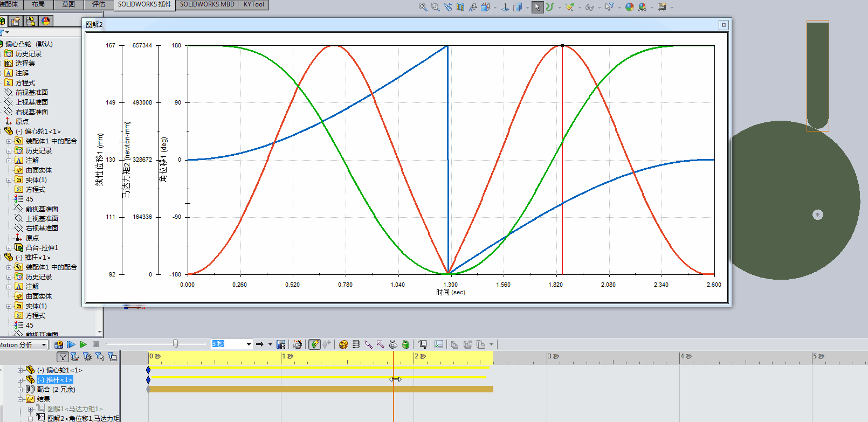868x422 pixels.
Task: Click Play from Start button
Action: 71,344
